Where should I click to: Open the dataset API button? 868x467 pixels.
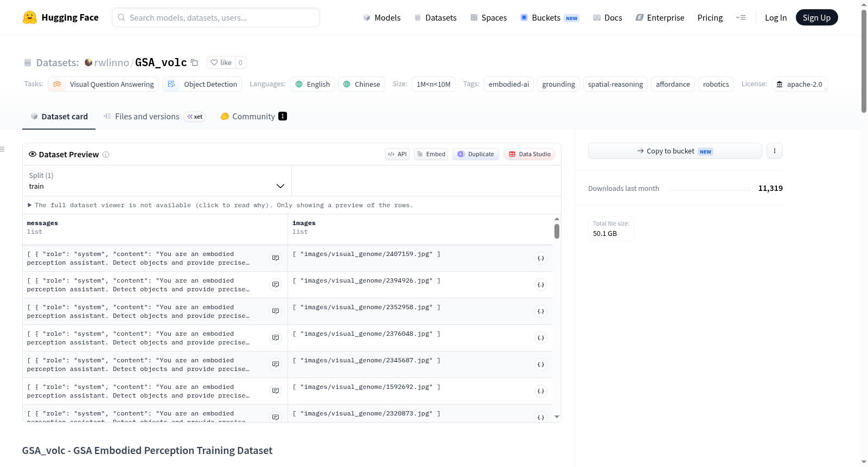tap(397, 154)
